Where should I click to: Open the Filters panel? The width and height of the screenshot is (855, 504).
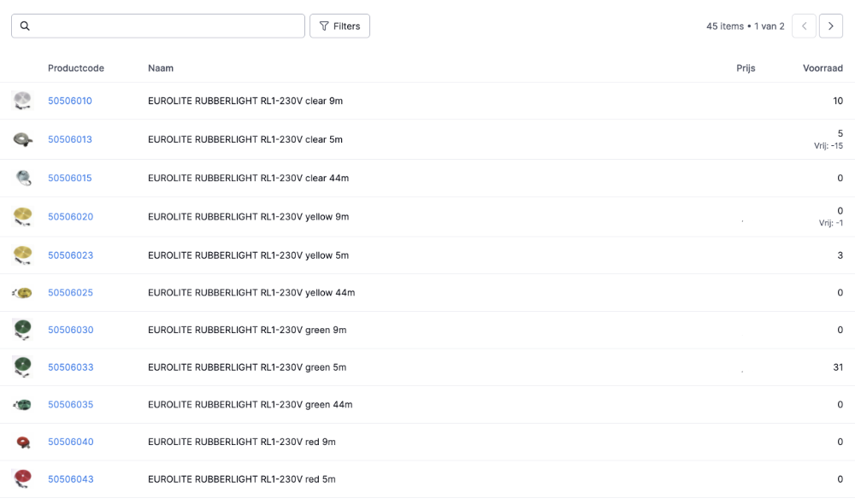coord(339,26)
